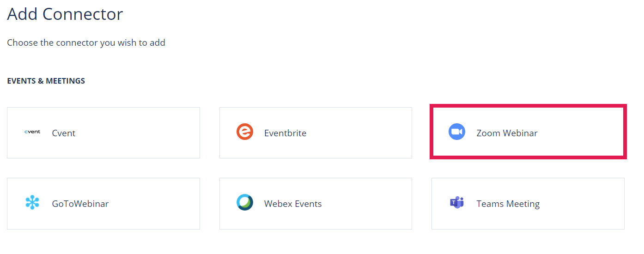Click the "Eventbrite" text label
The height and width of the screenshot is (254, 644).
click(x=286, y=133)
